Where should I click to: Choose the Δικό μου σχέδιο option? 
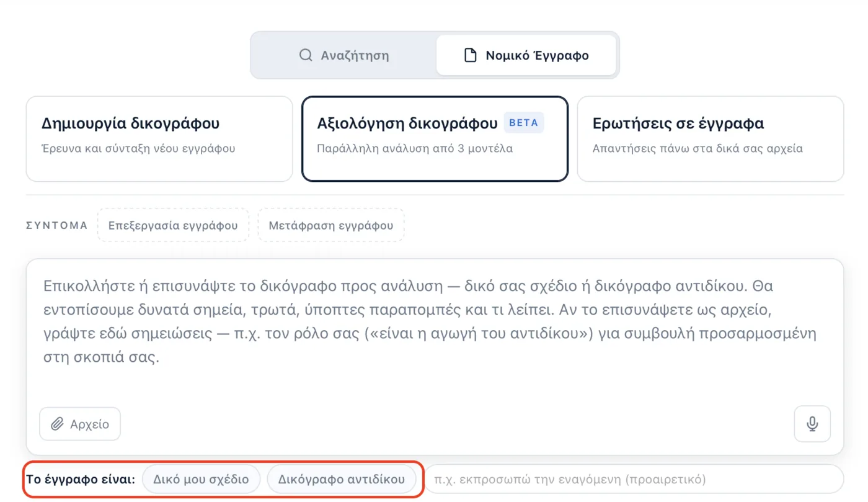201,480
